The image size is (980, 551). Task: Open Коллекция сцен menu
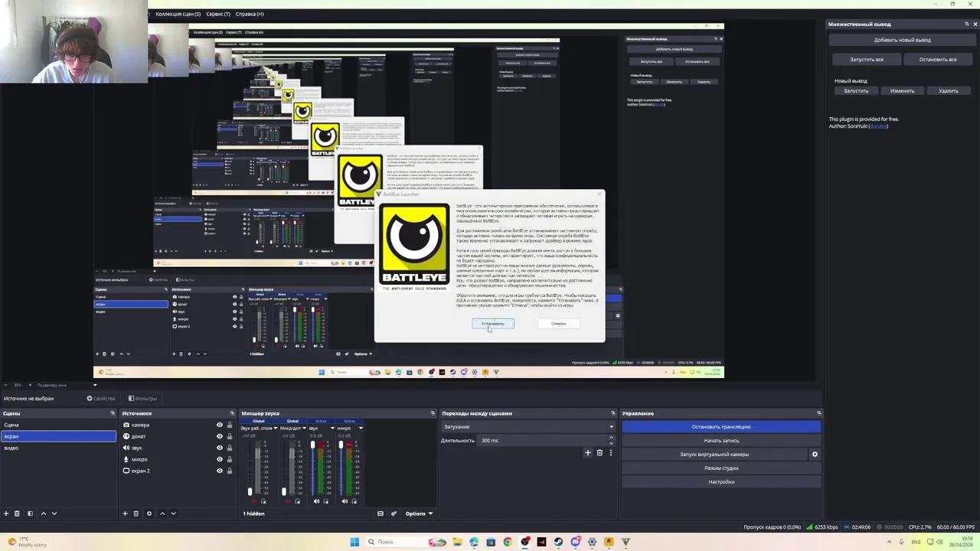coord(178,14)
